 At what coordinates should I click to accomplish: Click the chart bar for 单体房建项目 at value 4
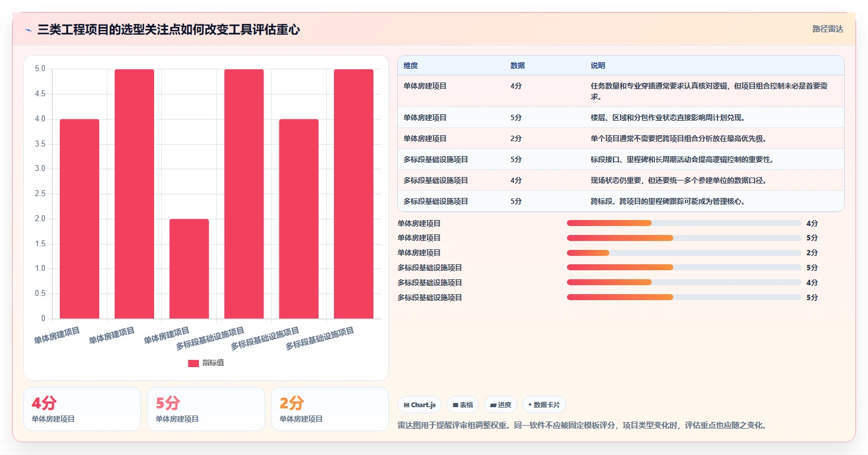[x=79, y=219]
